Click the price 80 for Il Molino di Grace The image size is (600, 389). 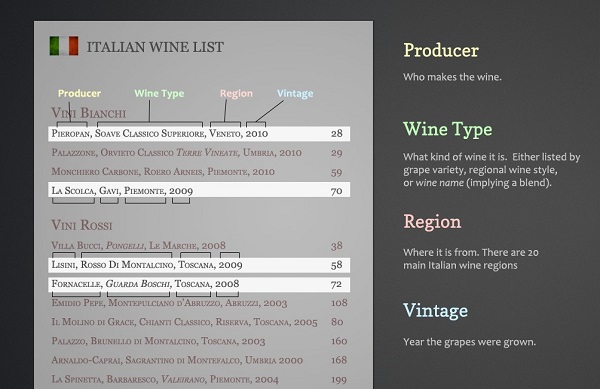coord(337,322)
